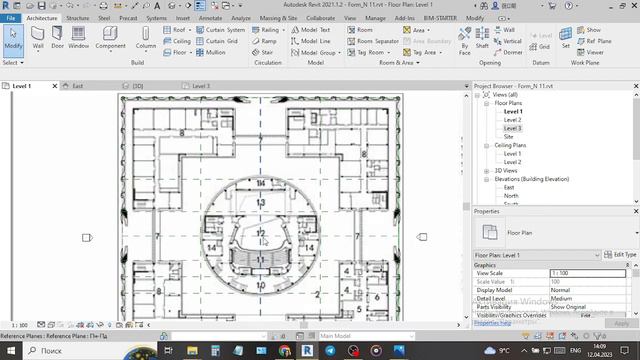Choose the Ramp tool

click(264, 41)
